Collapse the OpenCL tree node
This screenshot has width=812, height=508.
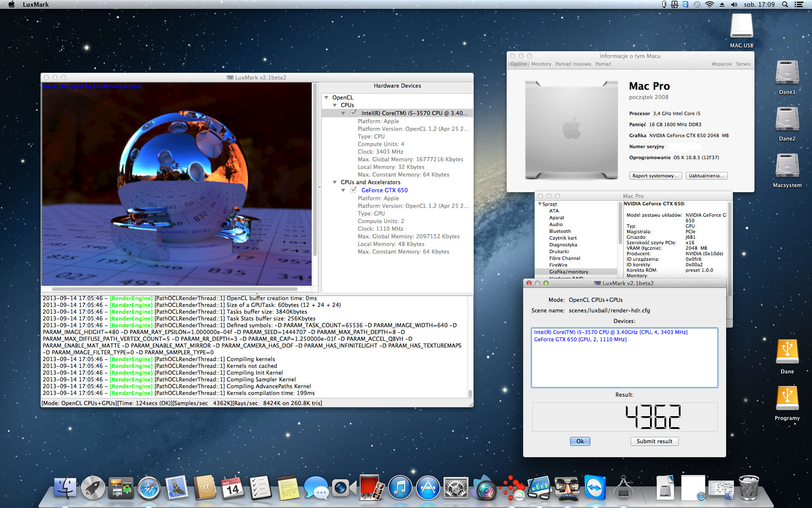(x=326, y=97)
